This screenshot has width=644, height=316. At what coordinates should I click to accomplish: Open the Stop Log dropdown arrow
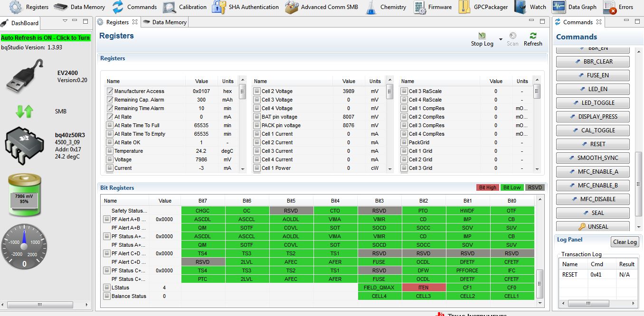pyautogui.click(x=501, y=39)
